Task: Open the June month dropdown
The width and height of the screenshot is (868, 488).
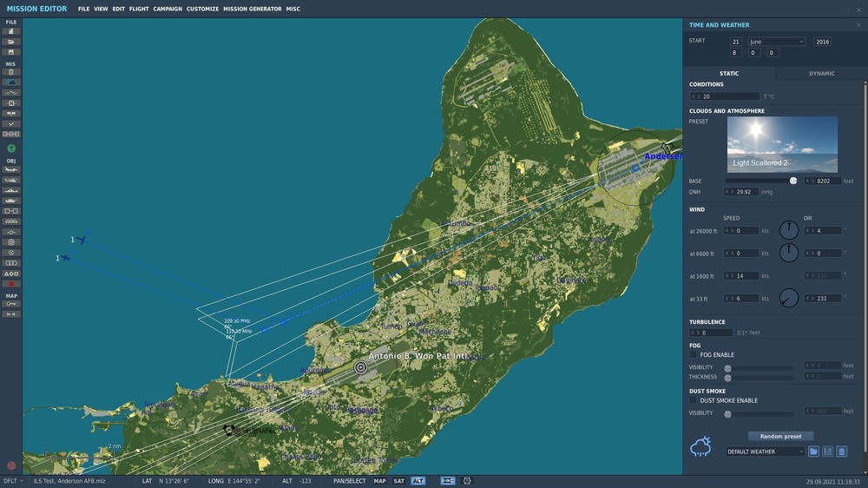Action: coord(777,42)
